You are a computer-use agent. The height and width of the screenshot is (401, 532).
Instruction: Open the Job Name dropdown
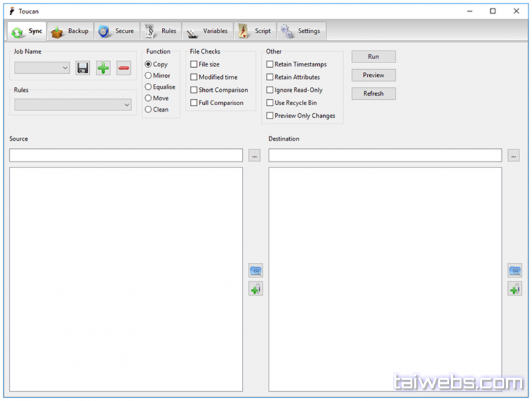pyautogui.click(x=42, y=68)
